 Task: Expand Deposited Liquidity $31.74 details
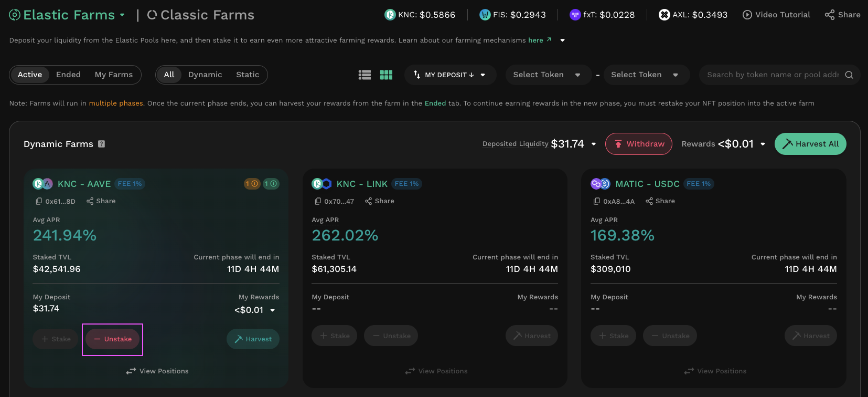coord(594,144)
